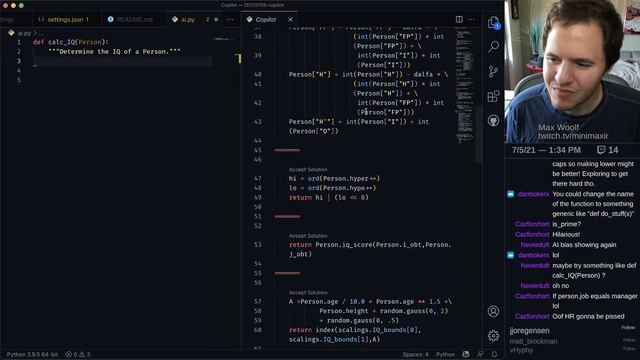The height and width of the screenshot is (360, 640).
Task: Open the Manage settings gear
Action: [x=493, y=336]
